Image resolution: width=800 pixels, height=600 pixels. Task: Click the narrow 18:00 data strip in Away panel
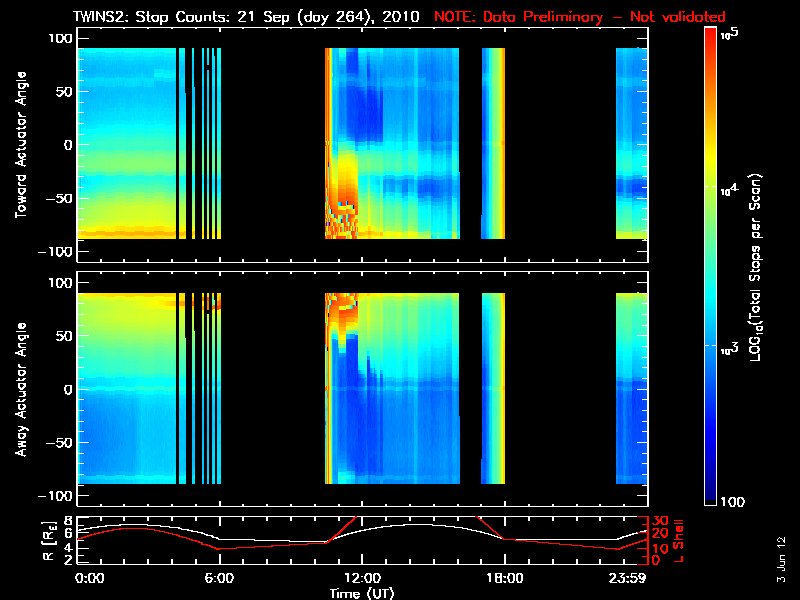(494, 388)
